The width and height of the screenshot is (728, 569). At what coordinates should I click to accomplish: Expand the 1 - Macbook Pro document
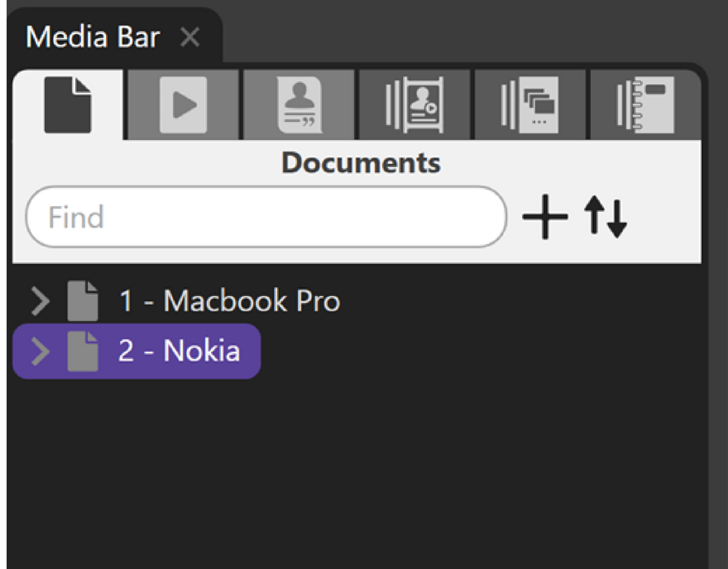[x=40, y=301]
